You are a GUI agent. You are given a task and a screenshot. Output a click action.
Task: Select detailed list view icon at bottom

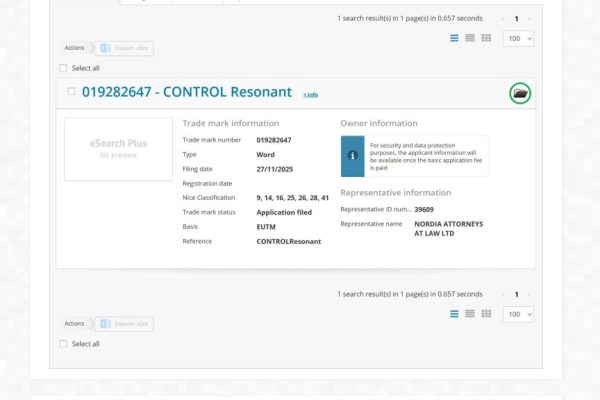(454, 314)
